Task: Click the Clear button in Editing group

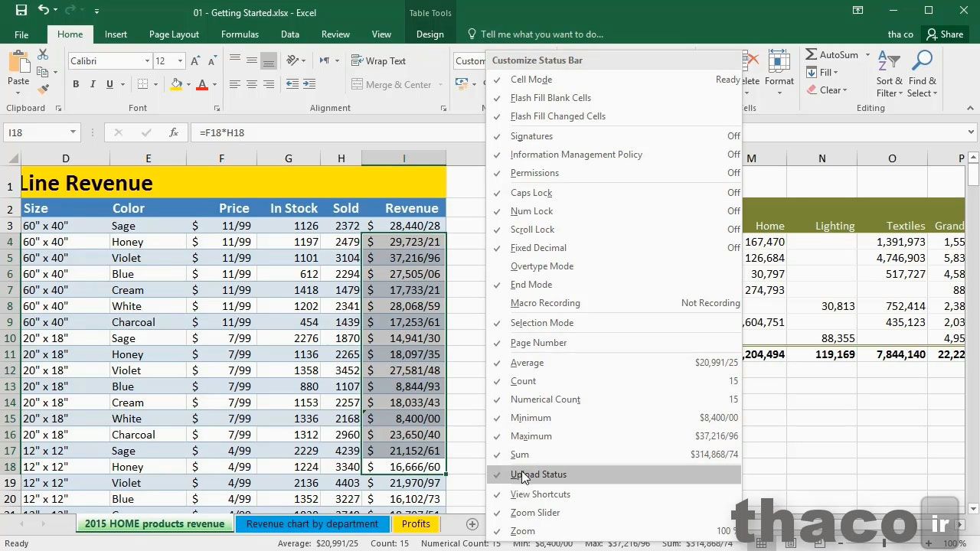Action: tap(827, 90)
